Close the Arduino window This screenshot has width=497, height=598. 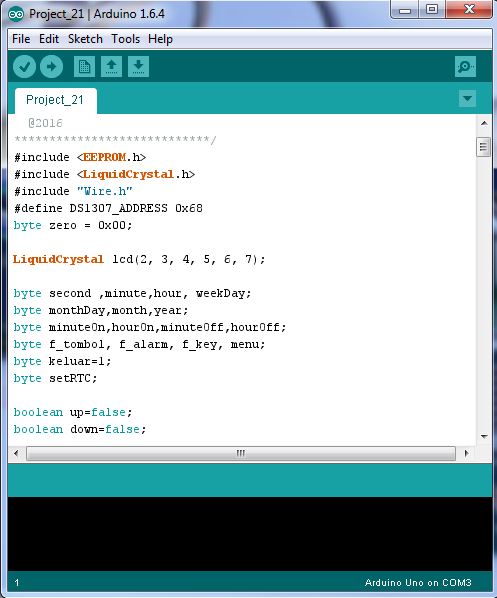pos(469,10)
